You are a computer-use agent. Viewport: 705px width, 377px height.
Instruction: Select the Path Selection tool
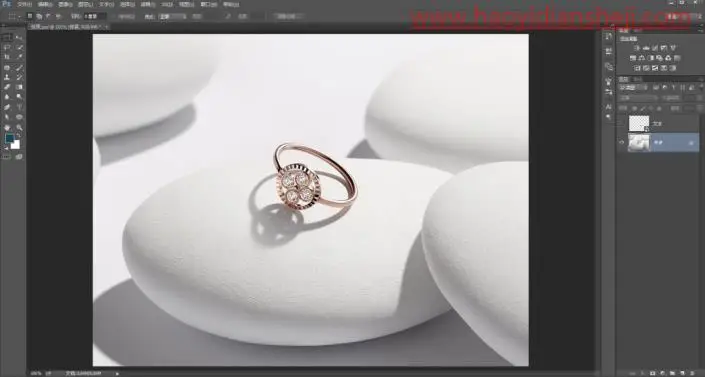point(7,117)
